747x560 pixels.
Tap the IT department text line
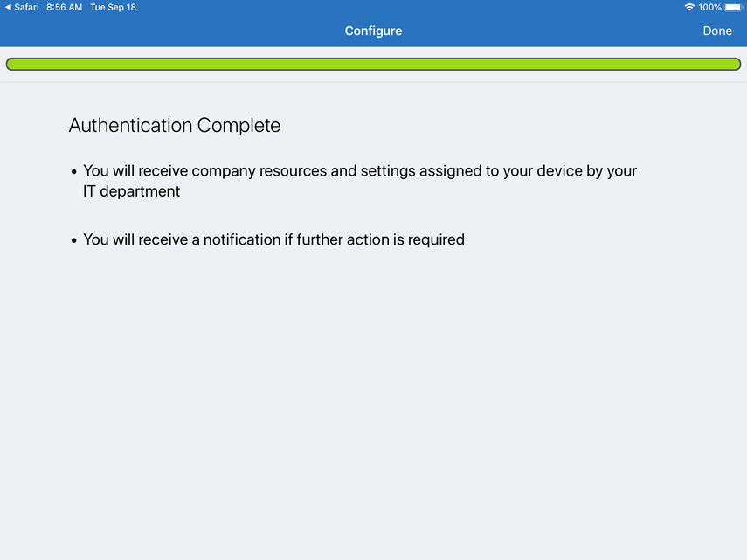tap(131, 191)
